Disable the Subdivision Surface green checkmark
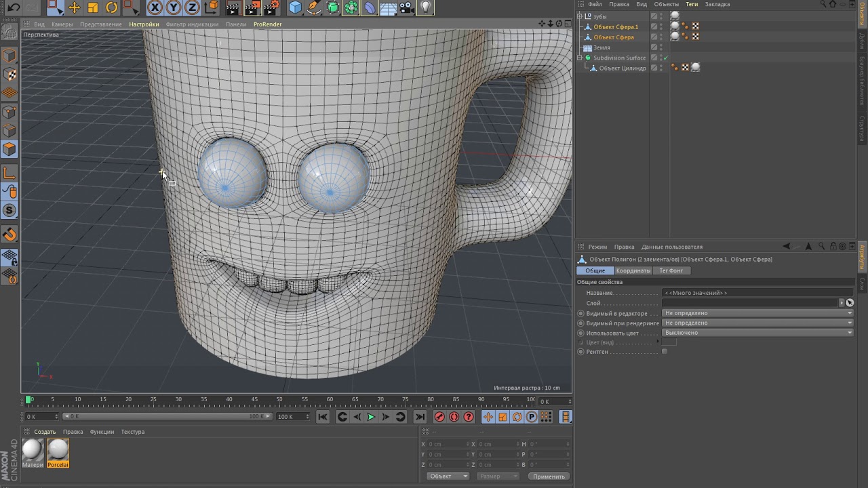 coord(665,58)
